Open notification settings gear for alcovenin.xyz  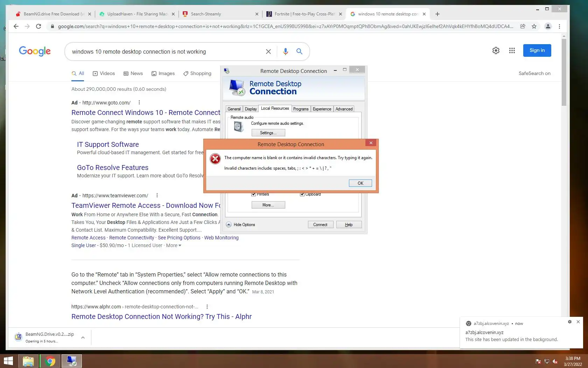[x=570, y=322]
